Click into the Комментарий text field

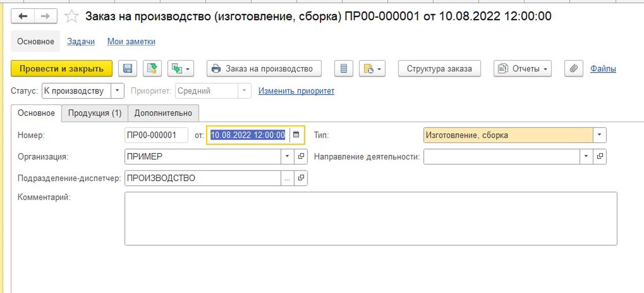pyautogui.click(x=370, y=218)
